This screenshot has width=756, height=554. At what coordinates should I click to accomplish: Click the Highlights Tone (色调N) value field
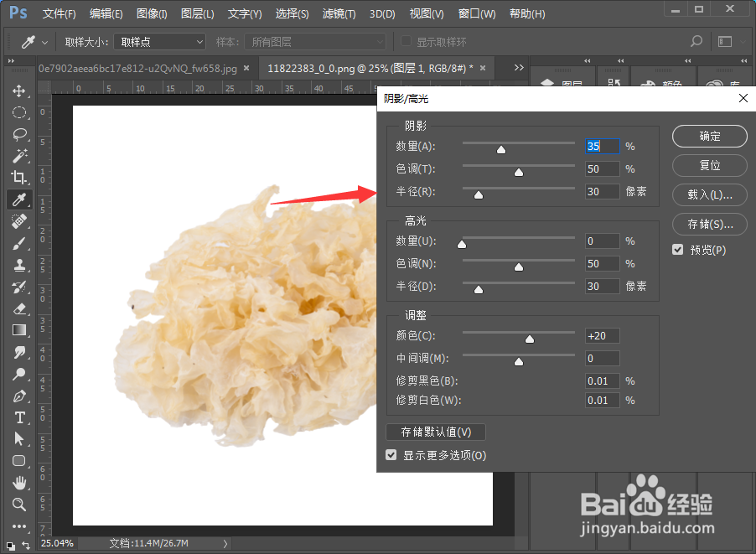[x=602, y=264]
